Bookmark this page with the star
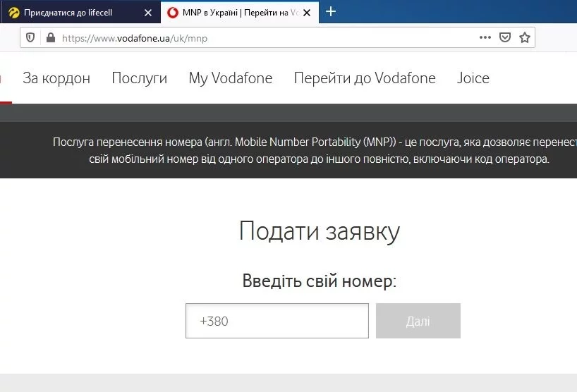 [x=524, y=37]
